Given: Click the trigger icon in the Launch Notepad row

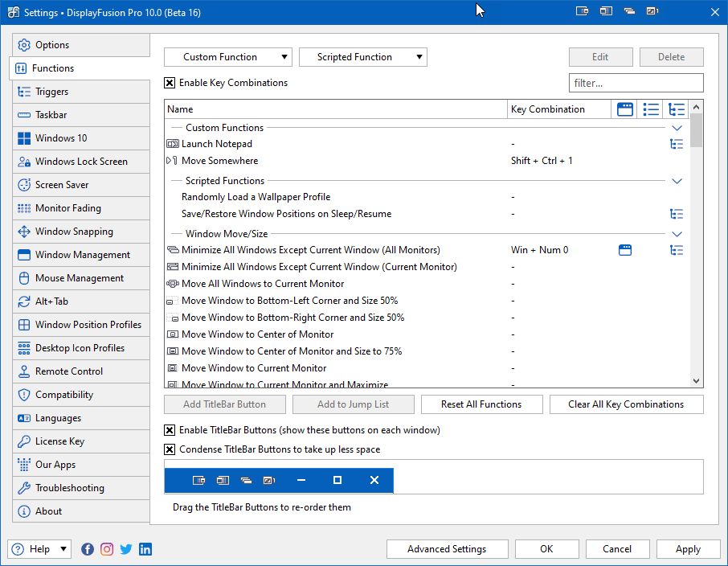Looking at the screenshot, I should tap(677, 144).
